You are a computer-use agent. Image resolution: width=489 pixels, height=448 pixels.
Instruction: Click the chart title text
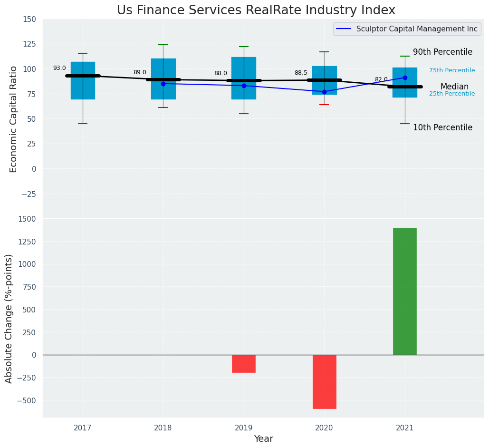tap(256, 10)
